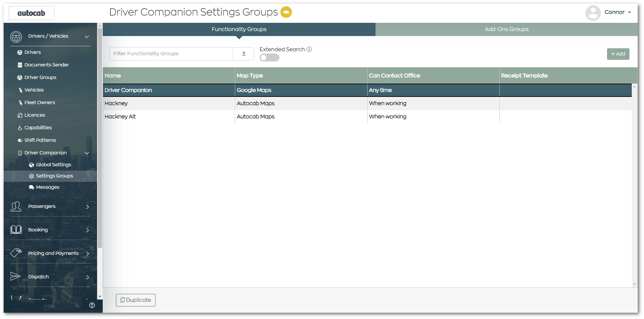Click the Add button
Screen dimensions: 644x319
click(x=618, y=54)
